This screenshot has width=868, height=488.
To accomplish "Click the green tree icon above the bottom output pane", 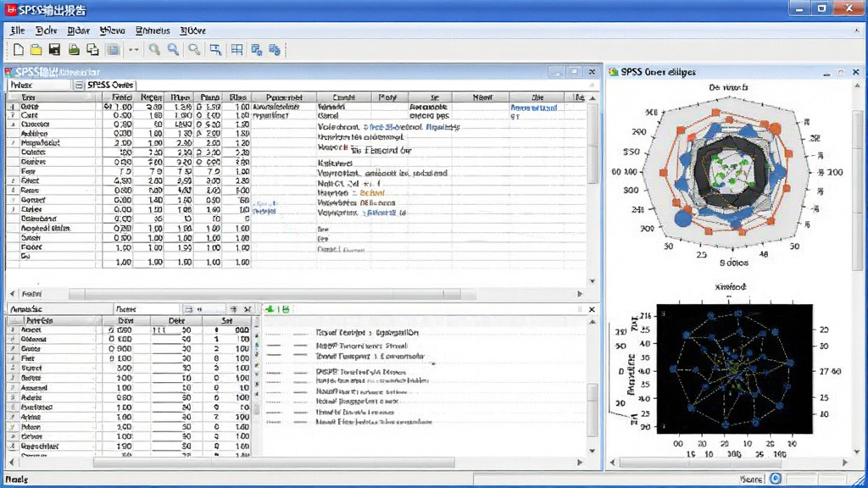I will [x=270, y=309].
